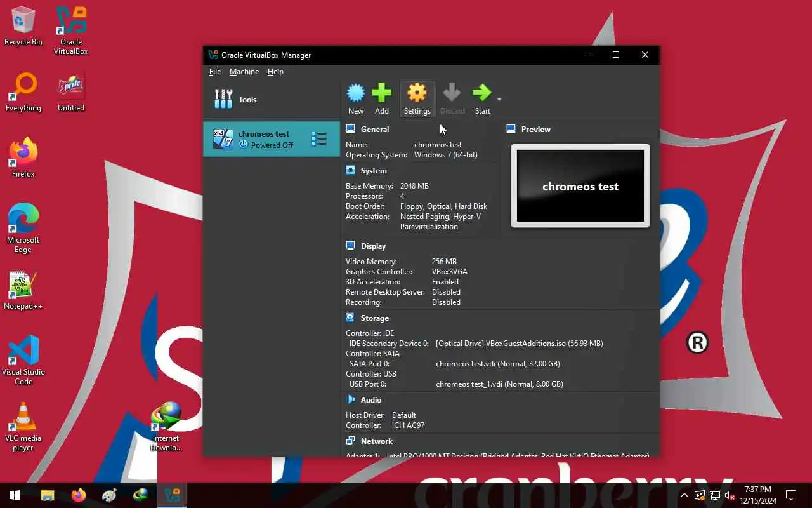Click the New virtual machine toolbar icon
Screen dimensions: 812x508
click(x=356, y=99)
